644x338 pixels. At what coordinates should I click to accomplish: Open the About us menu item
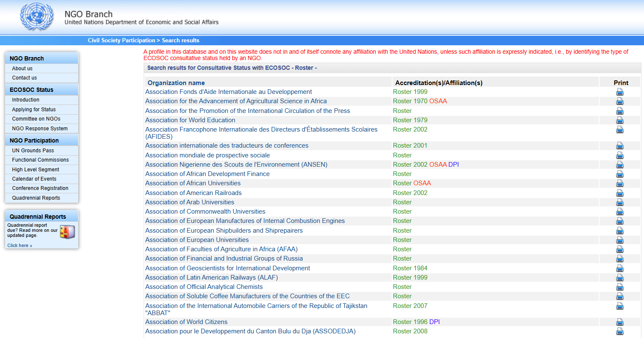[x=22, y=69]
